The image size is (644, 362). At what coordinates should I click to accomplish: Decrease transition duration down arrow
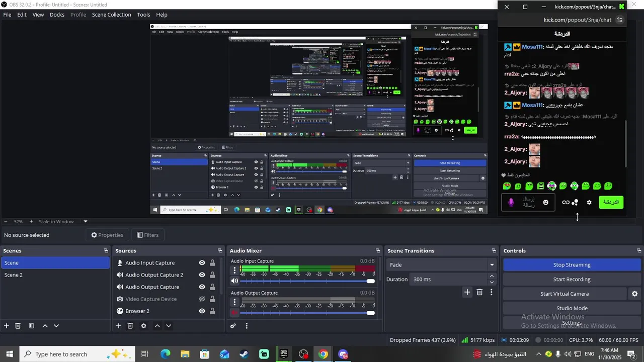coord(492,282)
